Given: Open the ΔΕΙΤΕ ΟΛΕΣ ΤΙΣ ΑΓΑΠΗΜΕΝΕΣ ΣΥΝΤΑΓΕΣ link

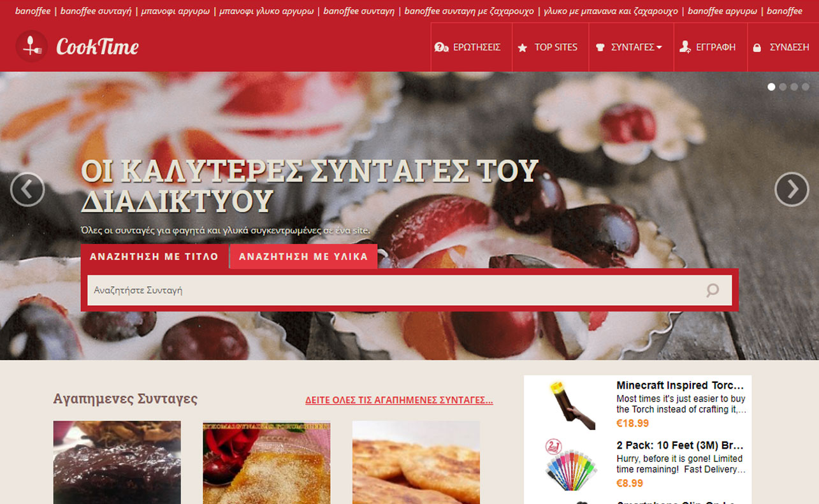Looking at the screenshot, I should pos(399,400).
